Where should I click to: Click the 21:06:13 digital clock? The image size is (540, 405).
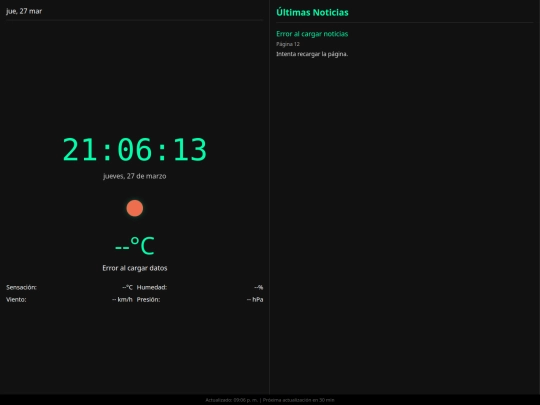point(135,150)
